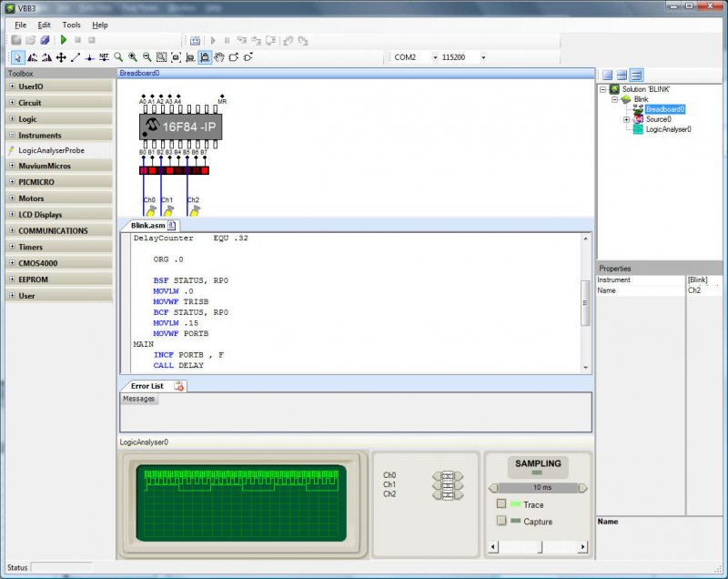This screenshot has height=579, width=728.
Task: Expand the PICMICRO toolbox category
Action: click(12, 182)
